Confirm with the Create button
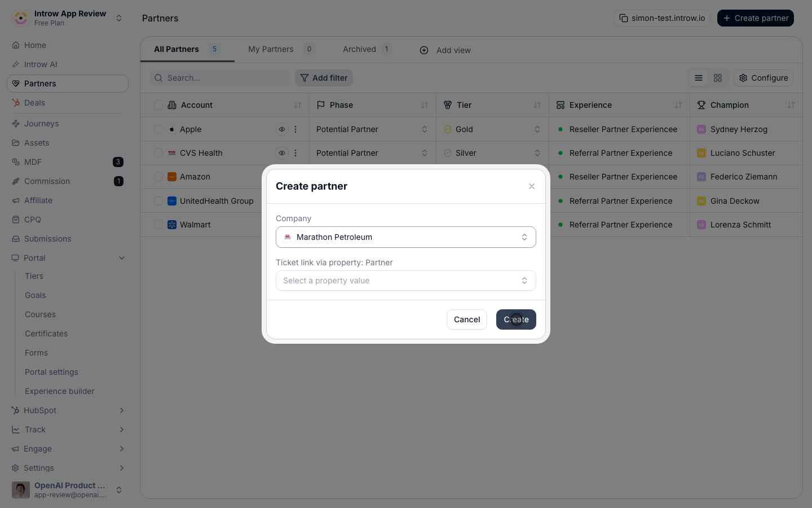The image size is (812, 508). tap(516, 319)
